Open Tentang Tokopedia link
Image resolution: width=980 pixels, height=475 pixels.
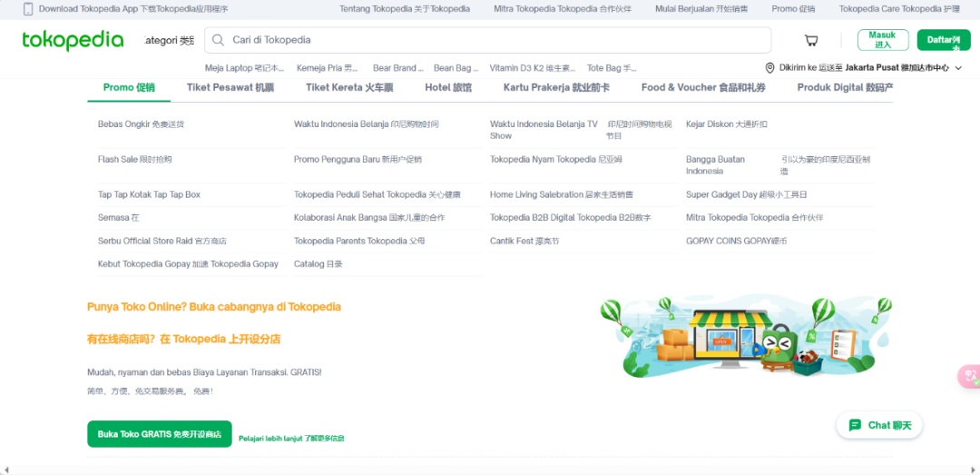tap(405, 9)
